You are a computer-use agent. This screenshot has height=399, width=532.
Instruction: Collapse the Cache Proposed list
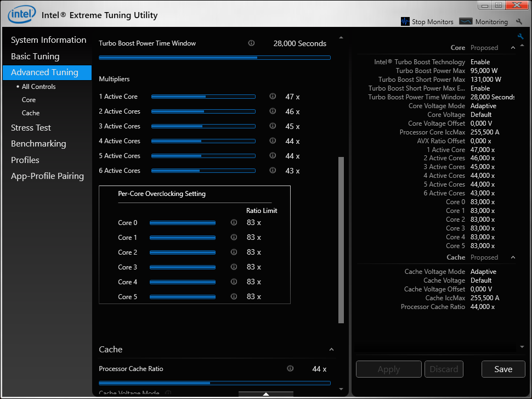pos(513,258)
